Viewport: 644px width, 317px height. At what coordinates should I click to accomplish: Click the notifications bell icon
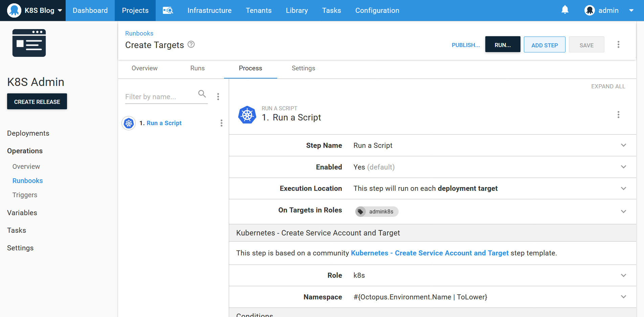point(565,10)
